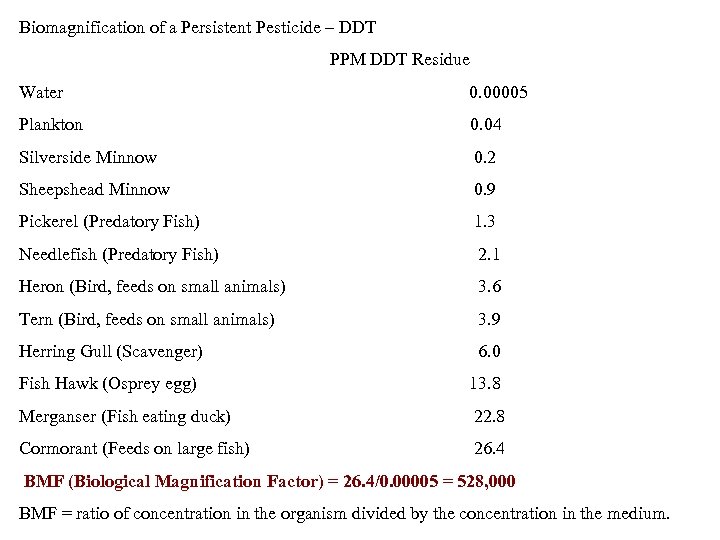The image size is (720, 540).
Task: Select the Plankton row label
Action: point(51,125)
